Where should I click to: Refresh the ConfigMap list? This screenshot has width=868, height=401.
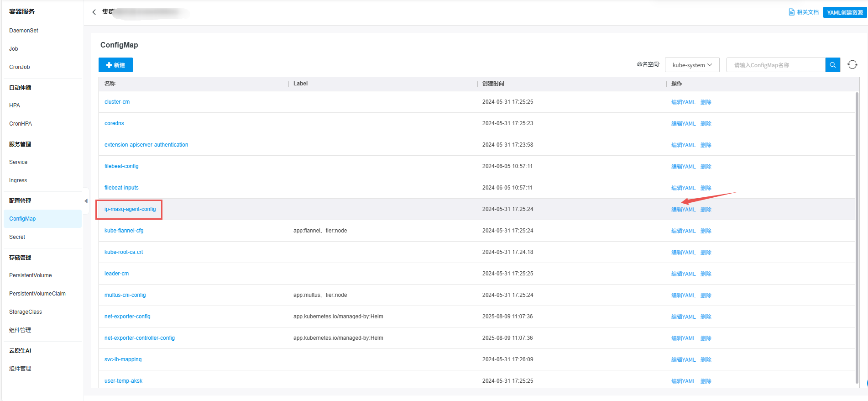click(852, 65)
